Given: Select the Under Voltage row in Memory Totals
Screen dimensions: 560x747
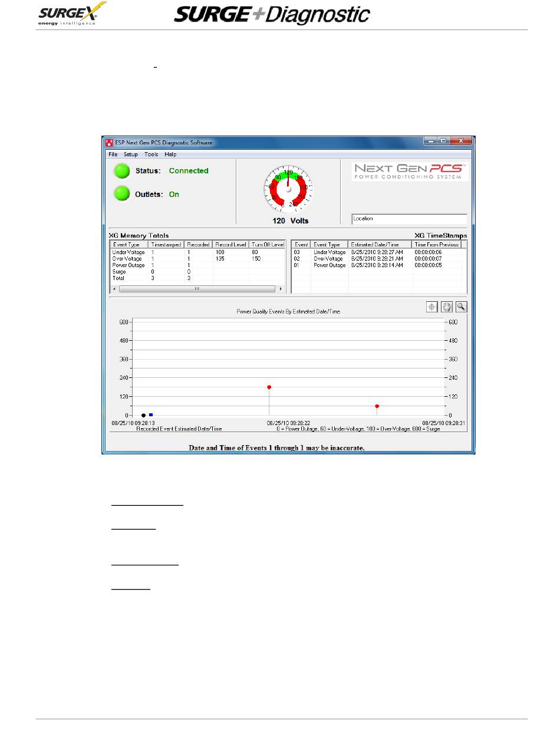Looking at the screenshot, I should [198, 252].
